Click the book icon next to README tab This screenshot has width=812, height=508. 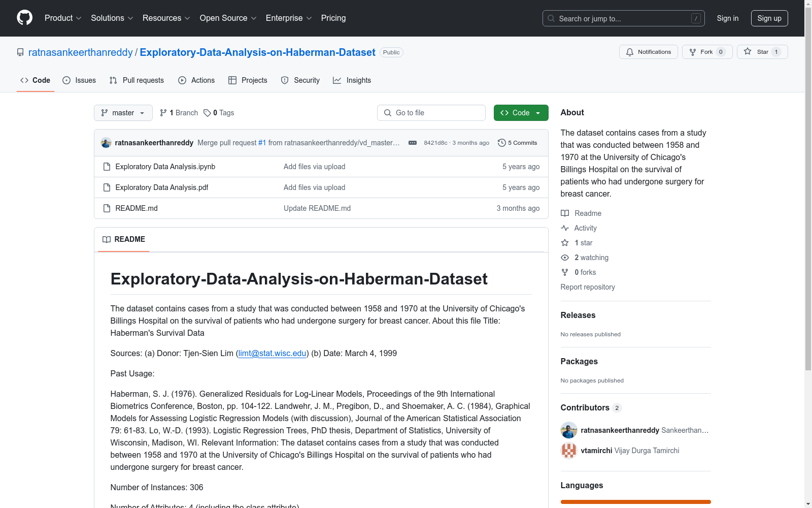click(107, 239)
